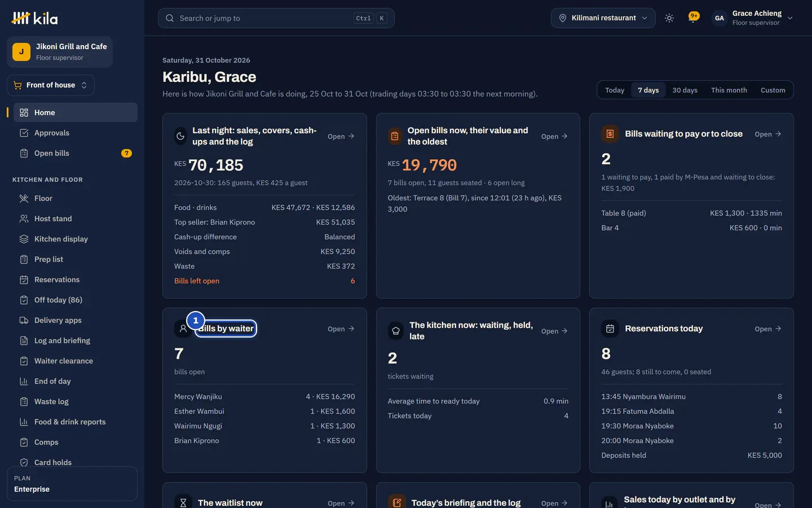Open Host stand in the sidebar

coord(75,218)
